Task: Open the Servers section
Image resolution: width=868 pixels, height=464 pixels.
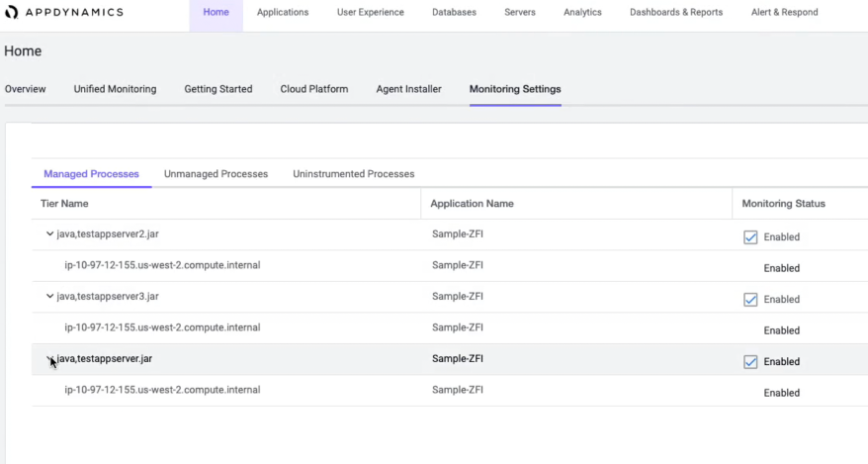Action: coord(520,12)
